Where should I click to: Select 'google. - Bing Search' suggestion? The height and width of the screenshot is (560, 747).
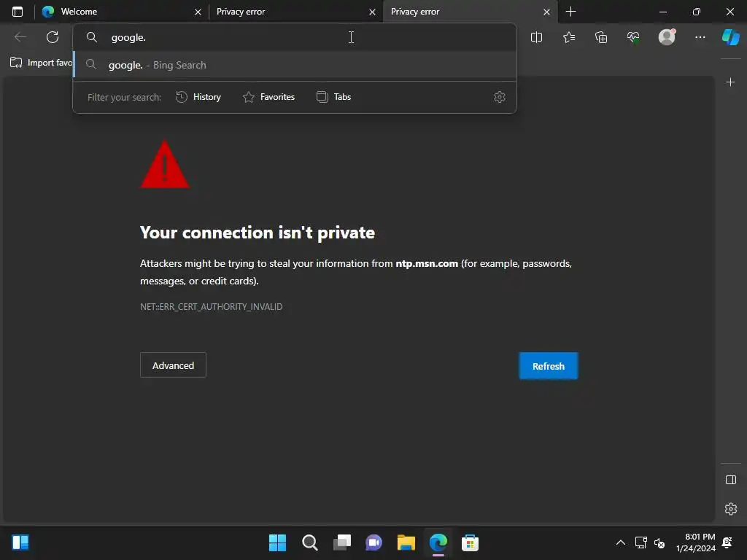(x=295, y=65)
